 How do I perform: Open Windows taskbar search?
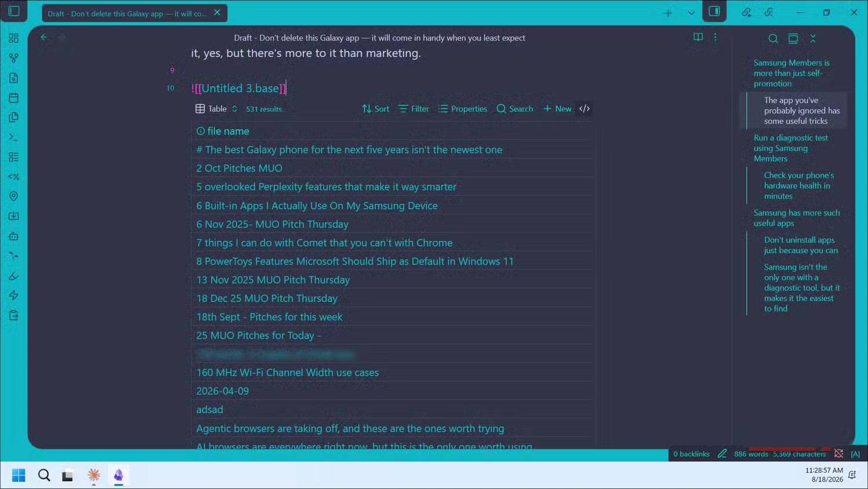pyautogui.click(x=44, y=475)
